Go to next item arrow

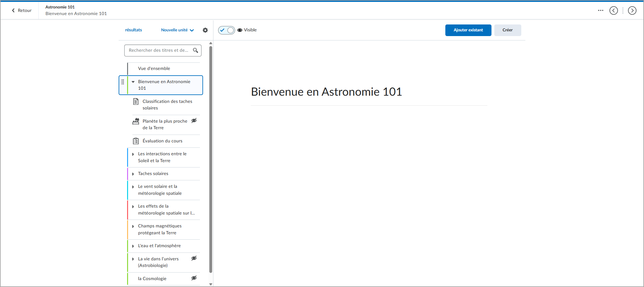[632, 10]
